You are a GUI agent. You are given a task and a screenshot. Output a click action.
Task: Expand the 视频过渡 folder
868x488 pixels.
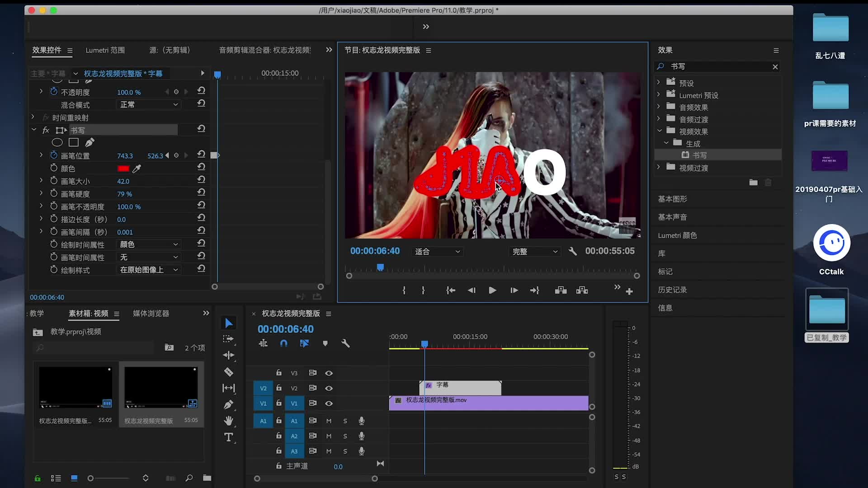pos(659,167)
